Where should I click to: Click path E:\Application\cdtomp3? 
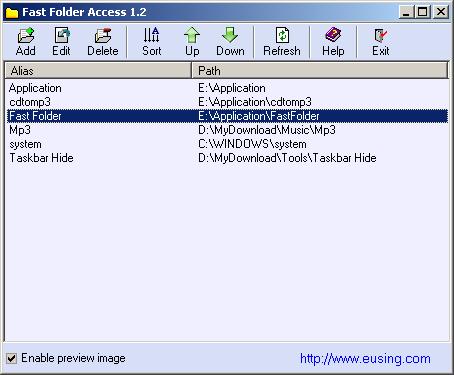pyautogui.click(x=255, y=102)
